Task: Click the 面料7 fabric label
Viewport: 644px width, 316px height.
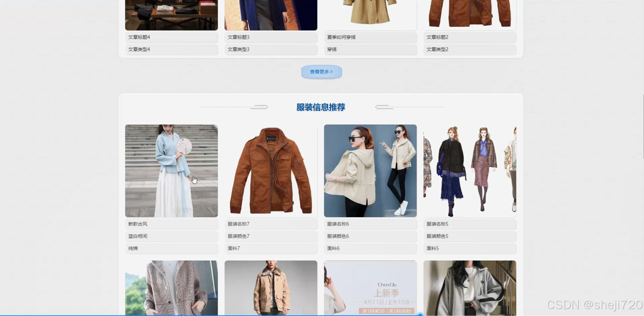Action: [x=271, y=248]
